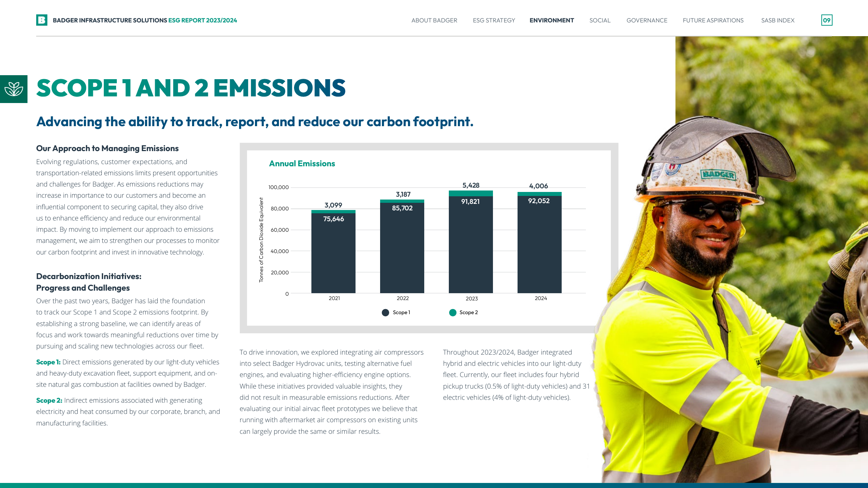Click the Scope 1 legend dot

385,312
